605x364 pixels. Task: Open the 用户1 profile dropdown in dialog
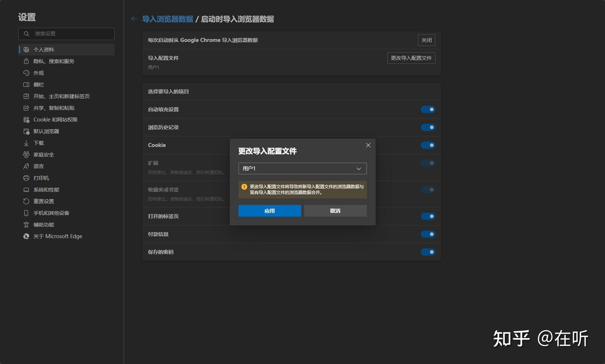[302, 169]
